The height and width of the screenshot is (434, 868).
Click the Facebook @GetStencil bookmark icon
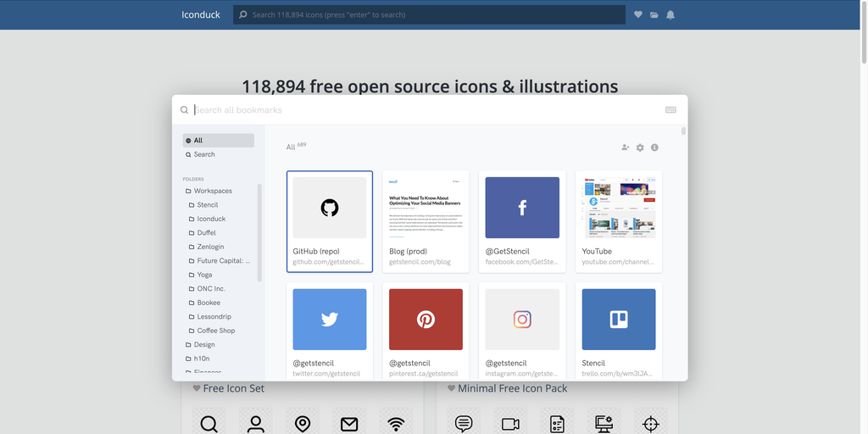coord(522,208)
